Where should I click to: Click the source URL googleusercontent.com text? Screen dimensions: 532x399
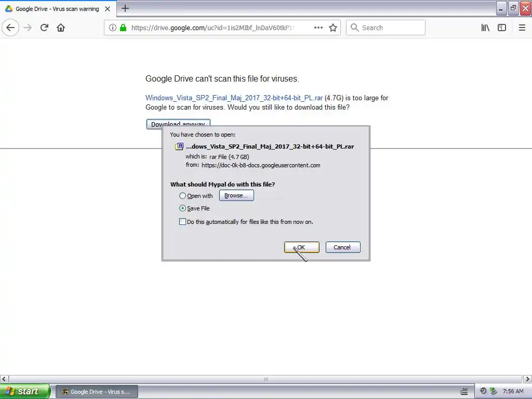[261, 165]
